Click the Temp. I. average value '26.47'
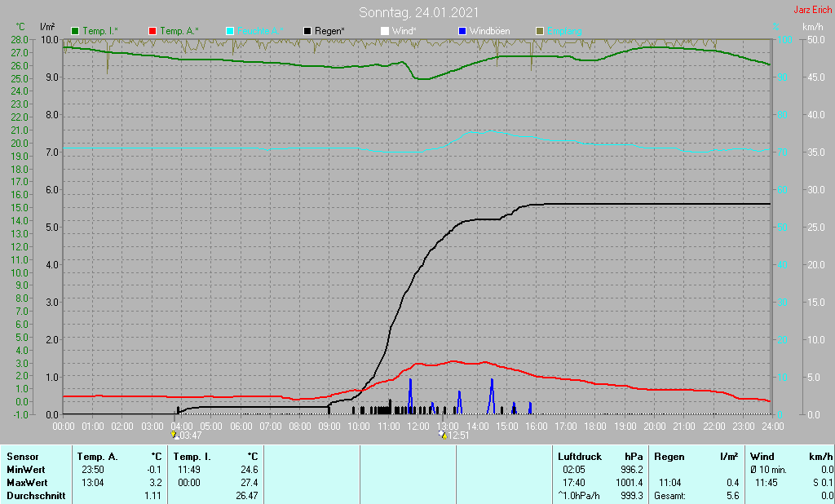The height and width of the screenshot is (504, 835). pyautogui.click(x=246, y=496)
